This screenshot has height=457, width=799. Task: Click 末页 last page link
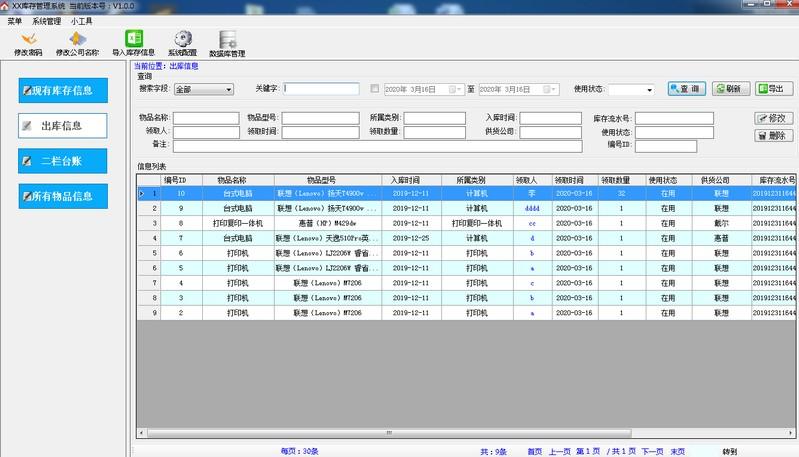(678, 451)
